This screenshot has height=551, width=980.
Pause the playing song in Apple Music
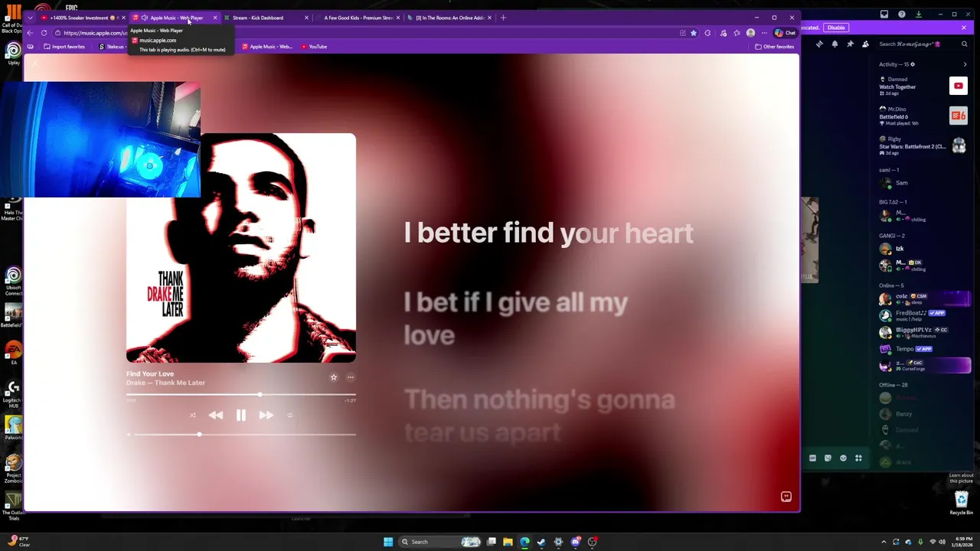240,415
